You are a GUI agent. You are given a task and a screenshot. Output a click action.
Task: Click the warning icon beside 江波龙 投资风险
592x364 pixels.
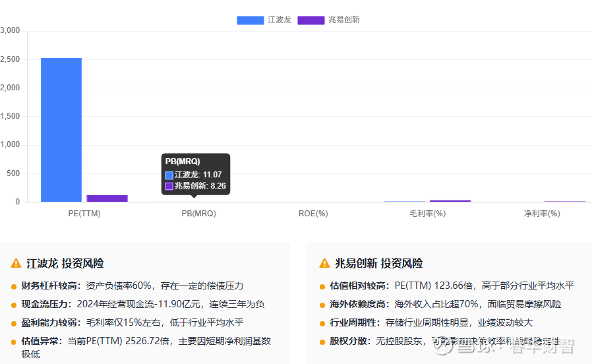coord(16,263)
